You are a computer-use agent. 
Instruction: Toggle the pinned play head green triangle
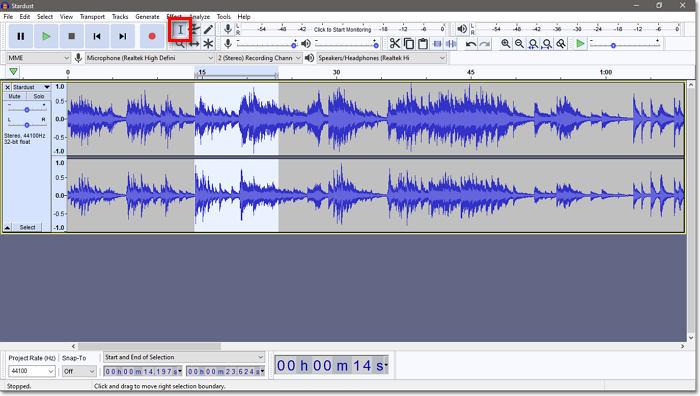pyautogui.click(x=13, y=71)
